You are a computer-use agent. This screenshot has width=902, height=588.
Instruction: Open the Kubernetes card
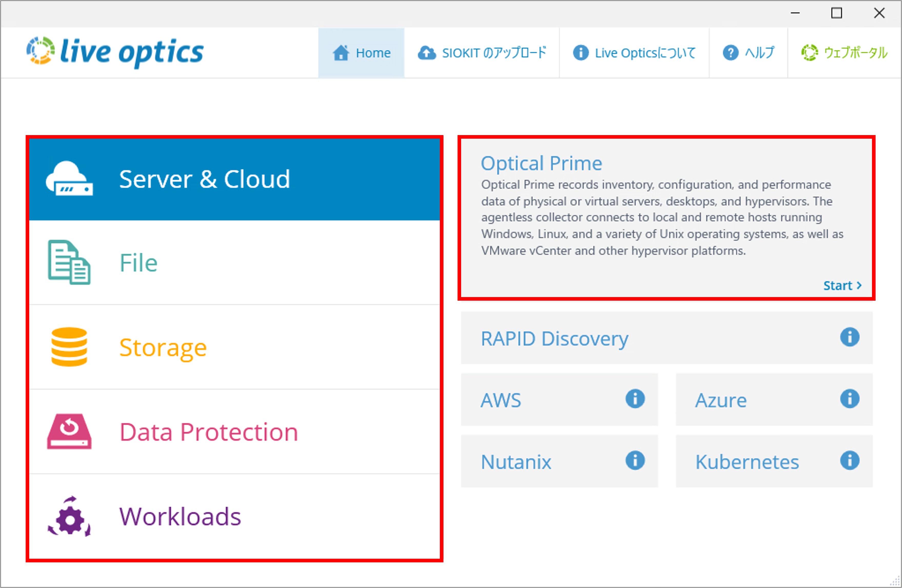774,461
